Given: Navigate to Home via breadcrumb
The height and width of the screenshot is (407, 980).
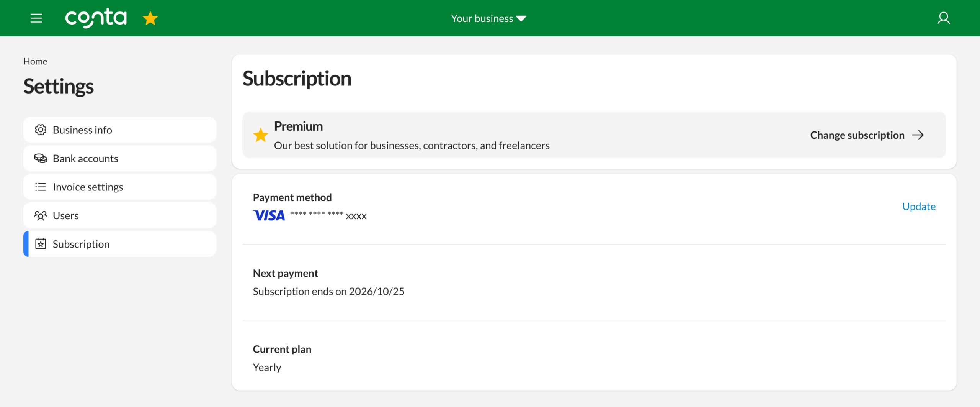Looking at the screenshot, I should (35, 61).
